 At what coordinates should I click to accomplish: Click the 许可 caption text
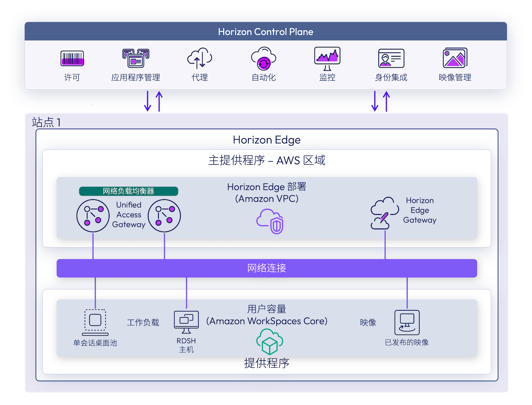tap(72, 77)
